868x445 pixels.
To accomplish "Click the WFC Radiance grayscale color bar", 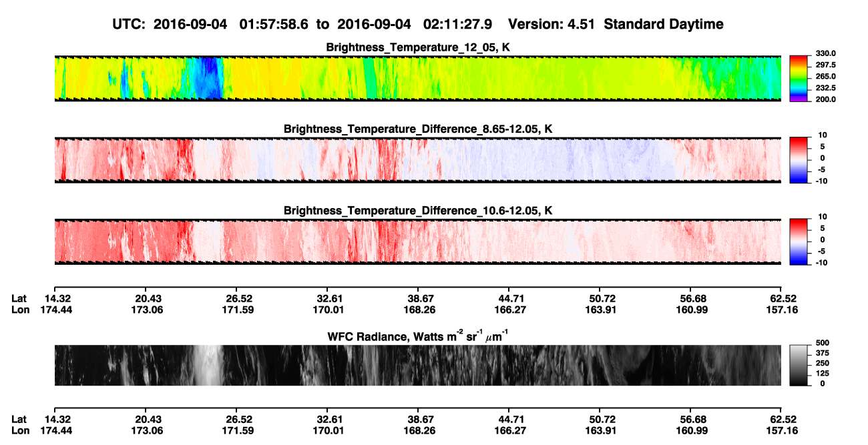I will pos(799,365).
